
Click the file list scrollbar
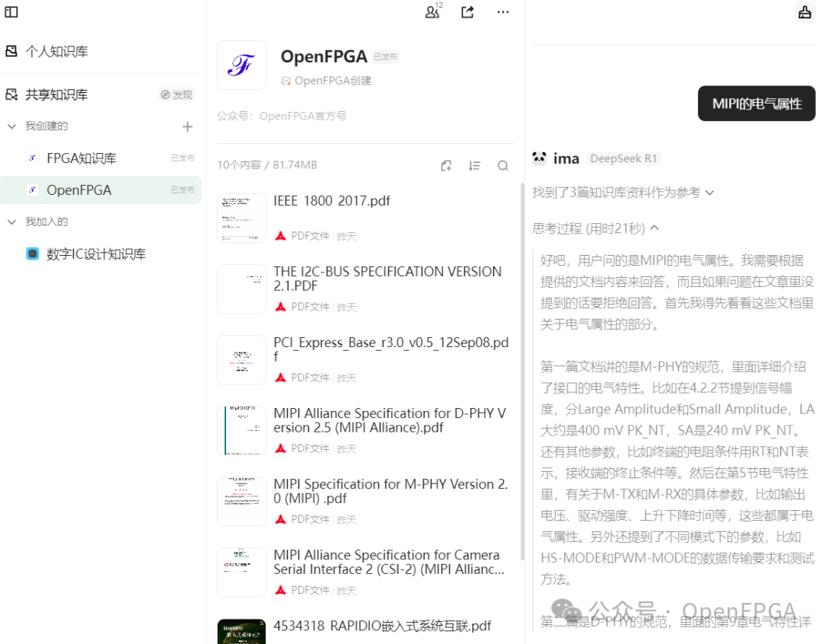coord(521,371)
